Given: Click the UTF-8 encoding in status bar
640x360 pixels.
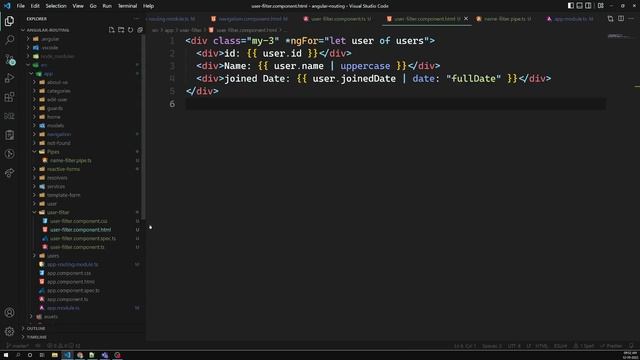Looking at the screenshot, I should tap(513, 346).
